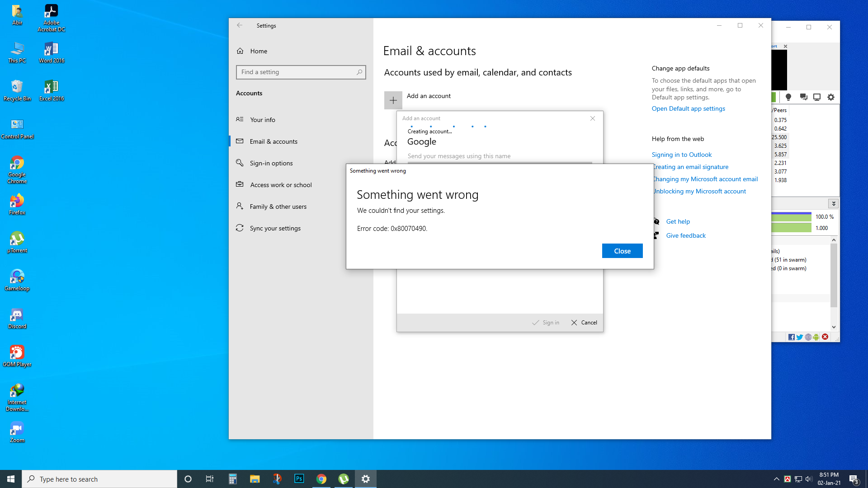Click the uTorrent pane scrollbar down arrow
The image size is (868, 488).
point(834,327)
